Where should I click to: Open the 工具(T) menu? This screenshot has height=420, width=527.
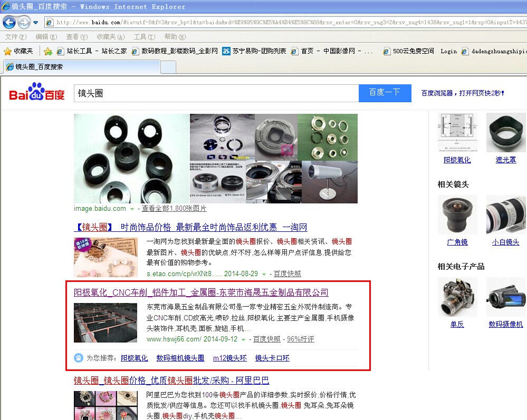pos(144,37)
